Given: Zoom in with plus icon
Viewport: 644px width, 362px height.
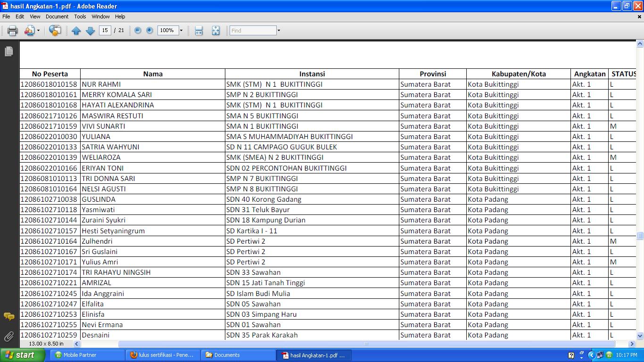Looking at the screenshot, I should (x=149, y=30).
